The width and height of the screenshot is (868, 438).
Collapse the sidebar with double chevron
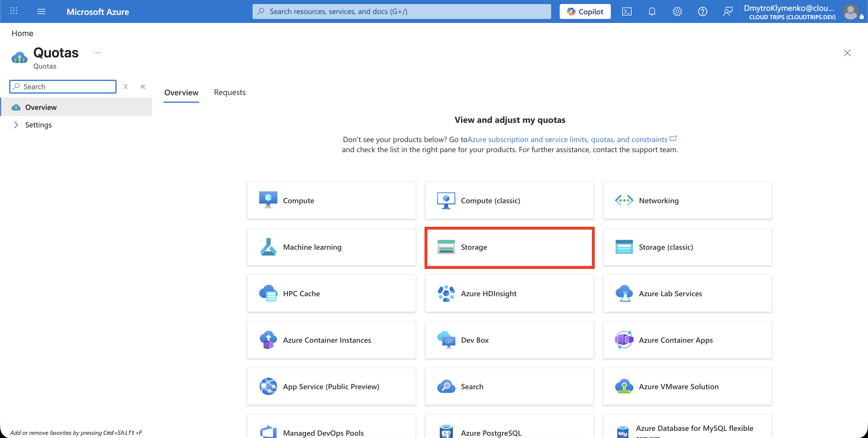click(143, 87)
